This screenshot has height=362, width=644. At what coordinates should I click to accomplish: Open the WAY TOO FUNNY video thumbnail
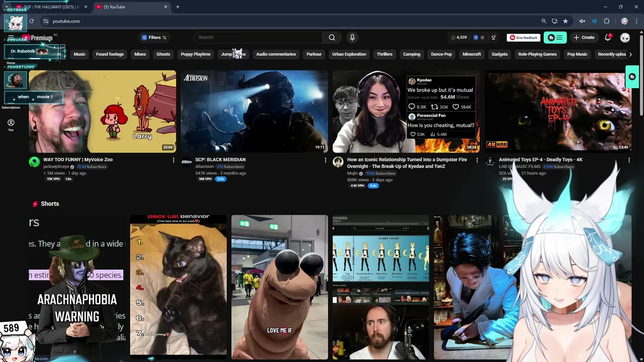pos(103,111)
